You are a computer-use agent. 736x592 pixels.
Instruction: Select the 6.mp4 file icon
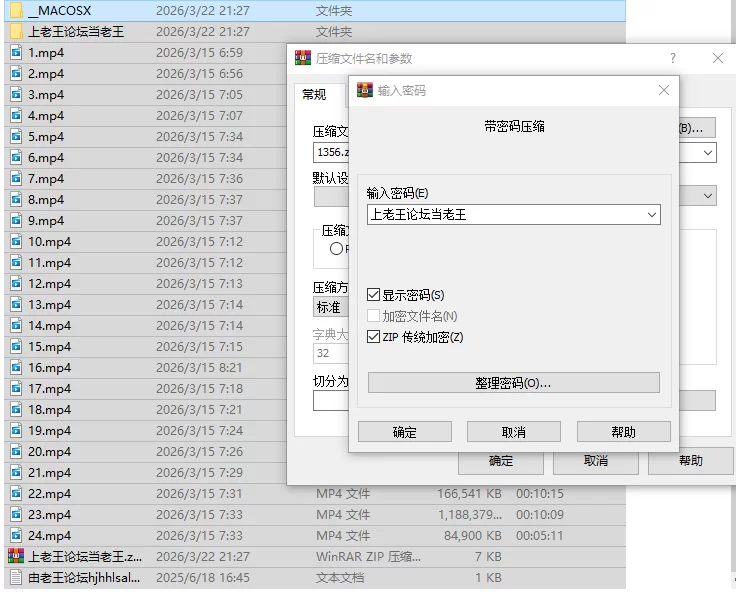pos(16,158)
